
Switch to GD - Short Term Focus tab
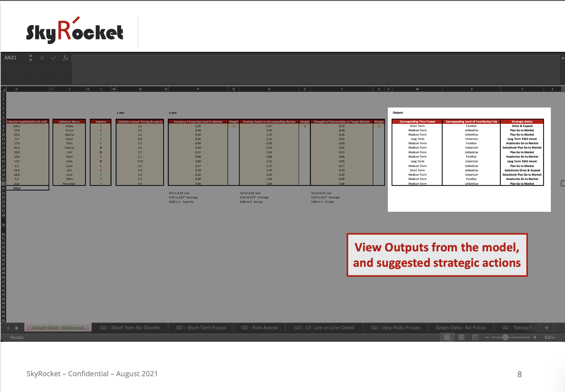pyautogui.click(x=201, y=328)
